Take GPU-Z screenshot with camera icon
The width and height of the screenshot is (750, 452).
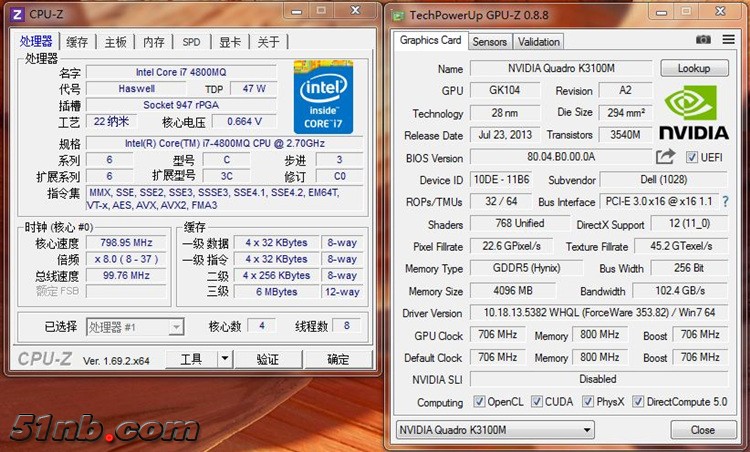coord(703,40)
